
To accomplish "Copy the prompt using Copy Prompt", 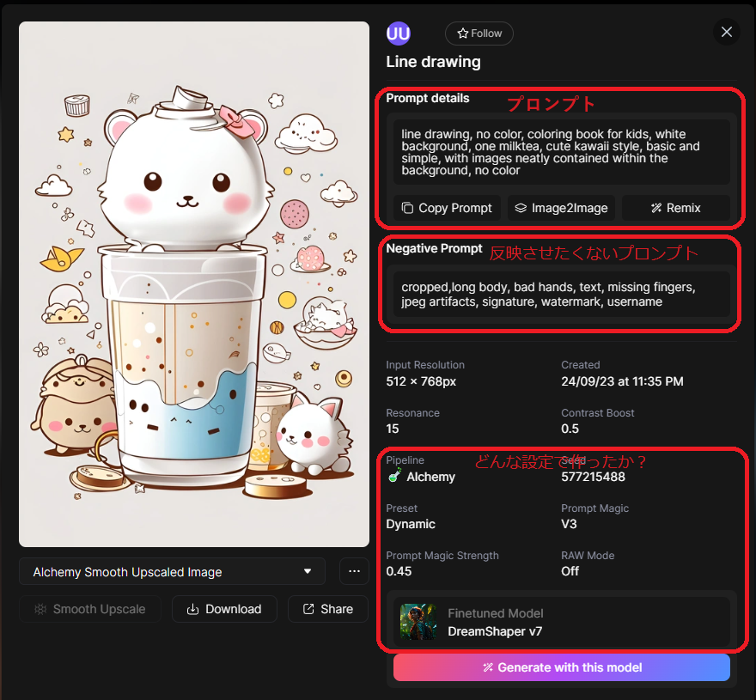I will point(447,208).
